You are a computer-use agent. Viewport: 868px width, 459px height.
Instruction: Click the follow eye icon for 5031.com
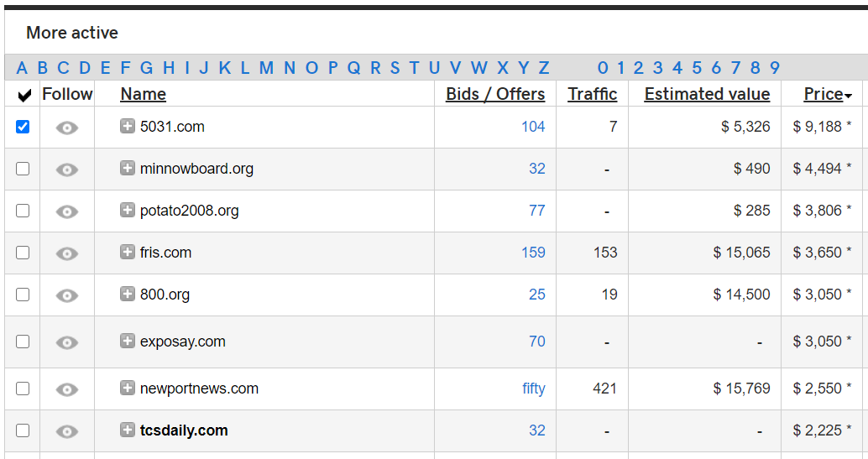coord(67,128)
